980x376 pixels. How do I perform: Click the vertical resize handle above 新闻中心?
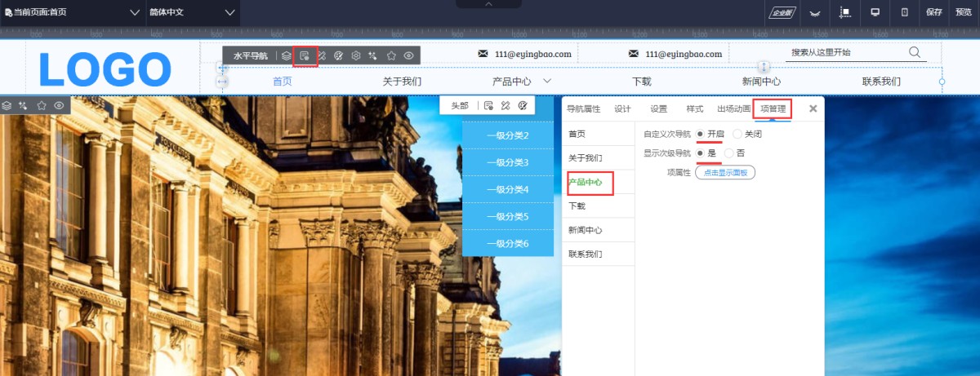[764, 67]
